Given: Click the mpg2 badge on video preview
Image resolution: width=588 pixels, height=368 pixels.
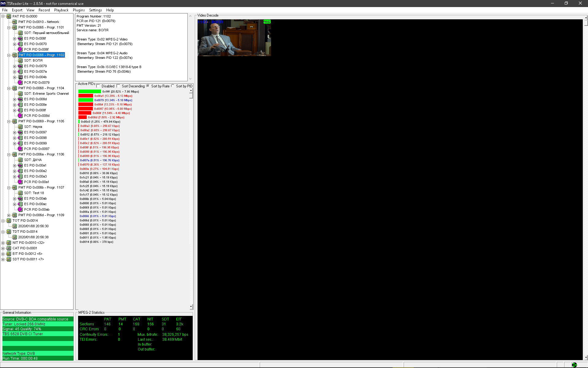Looking at the screenshot, I should (x=267, y=22).
